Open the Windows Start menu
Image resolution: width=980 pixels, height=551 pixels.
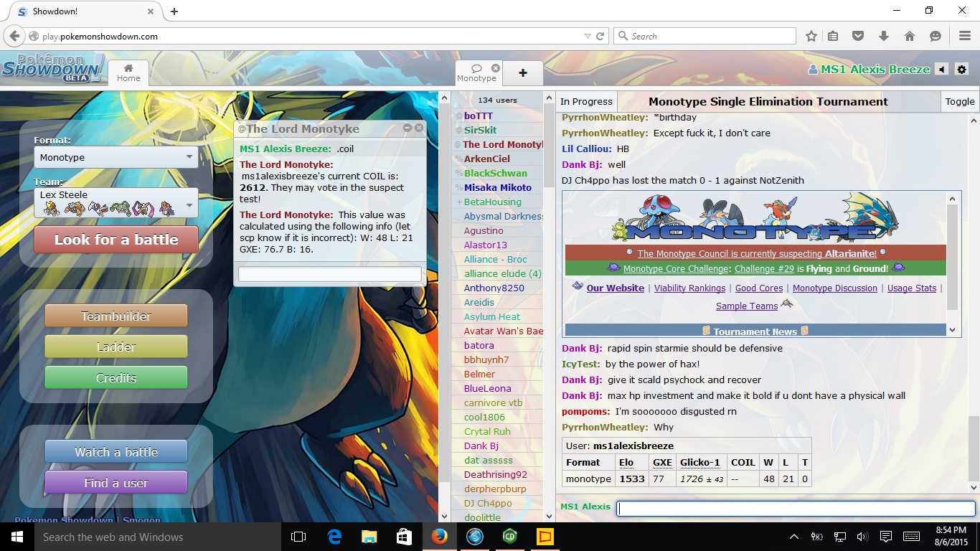(17, 537)
